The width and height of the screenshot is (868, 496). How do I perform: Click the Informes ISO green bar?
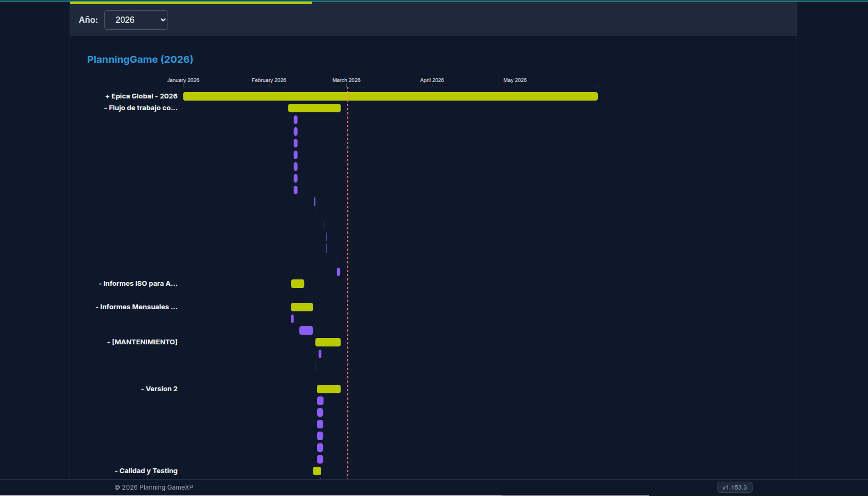coord(297,283)
